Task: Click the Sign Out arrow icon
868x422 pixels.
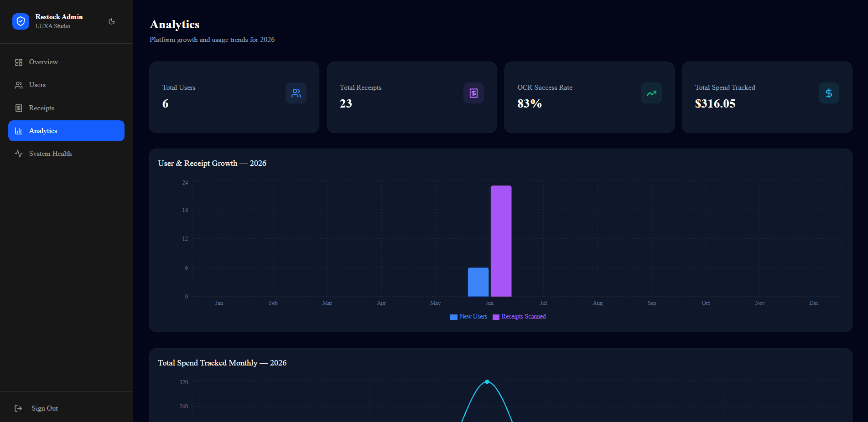Action: (x=18, y=408)
